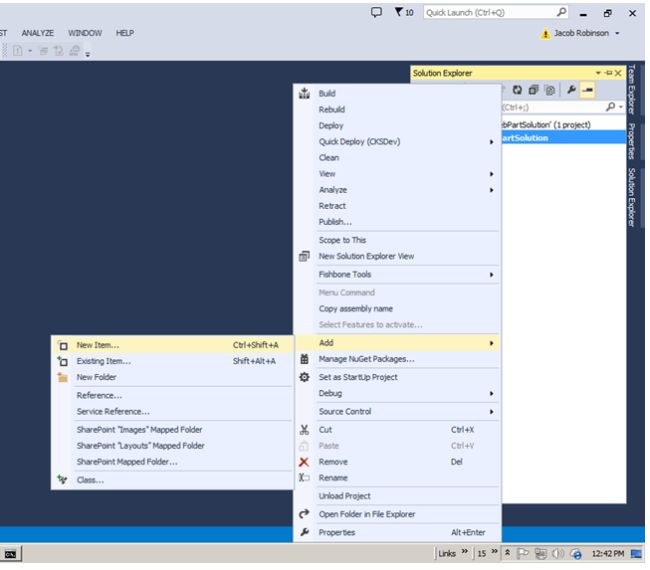Viewport: 650px width, 570px height.
Task: Click the command prompt taskbar button
Action: pos(10,554)
